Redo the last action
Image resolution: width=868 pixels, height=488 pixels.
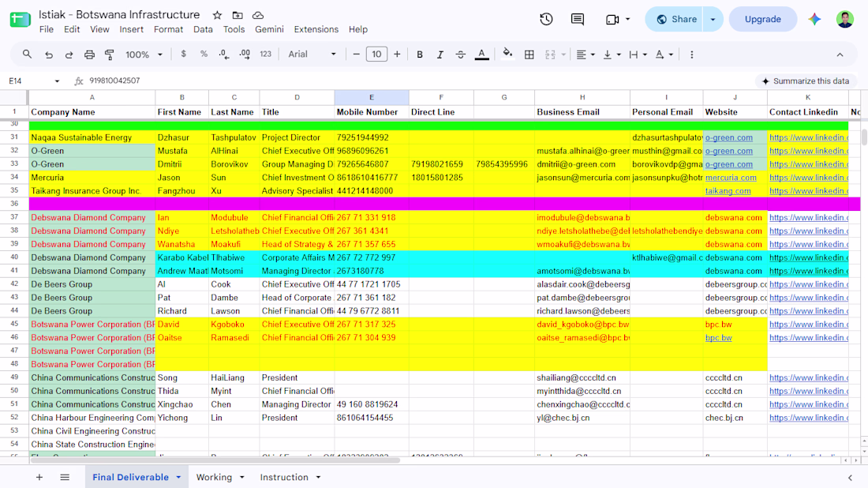pyautogui.click(x=69, y=54)
